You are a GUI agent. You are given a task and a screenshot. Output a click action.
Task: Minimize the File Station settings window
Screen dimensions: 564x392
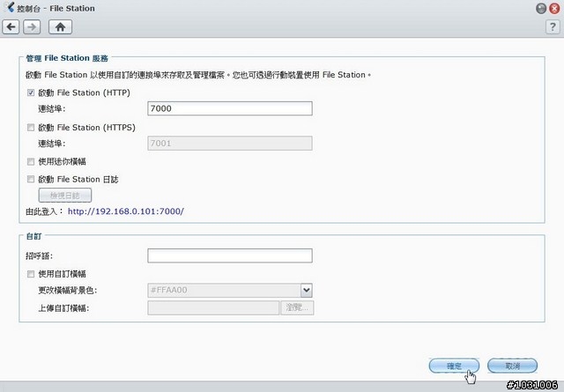pyautogui.click(x=541, y=9)
